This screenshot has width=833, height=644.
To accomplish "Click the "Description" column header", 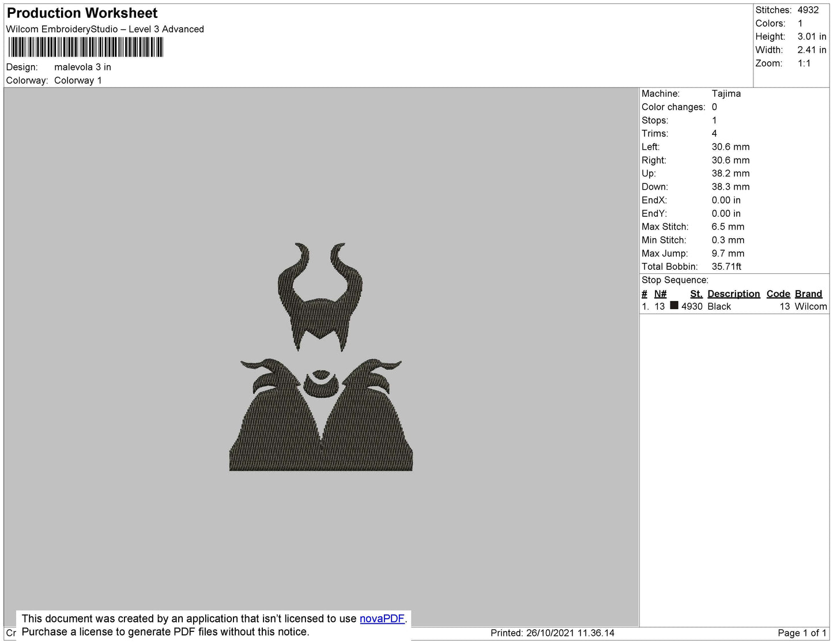I will pyautogui.click(x=734, y=294).
